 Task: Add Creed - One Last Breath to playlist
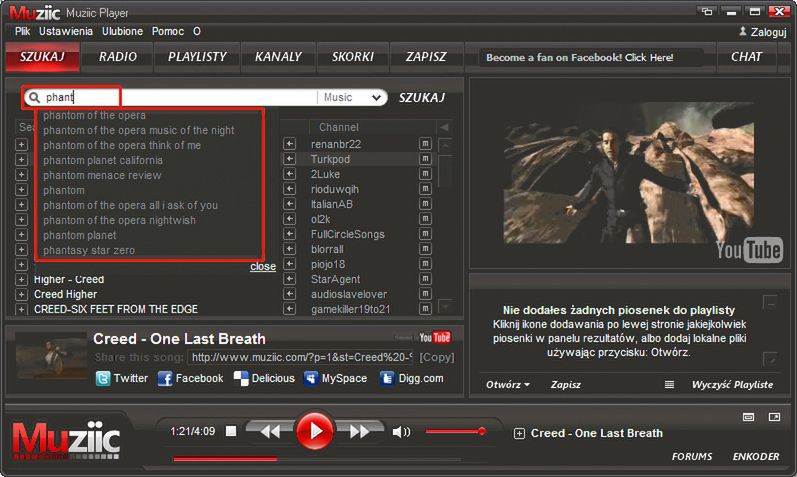click(519, 434)
